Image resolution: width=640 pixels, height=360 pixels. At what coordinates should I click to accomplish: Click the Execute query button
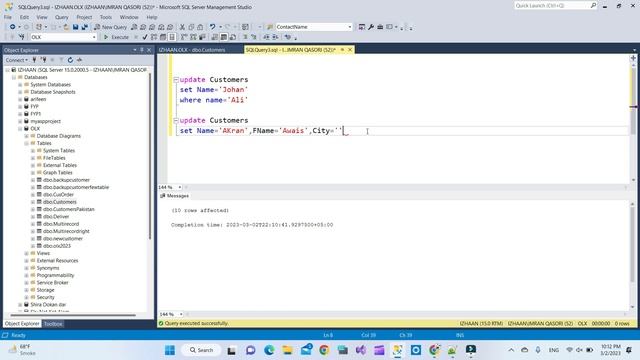click(x=116, y=37)
